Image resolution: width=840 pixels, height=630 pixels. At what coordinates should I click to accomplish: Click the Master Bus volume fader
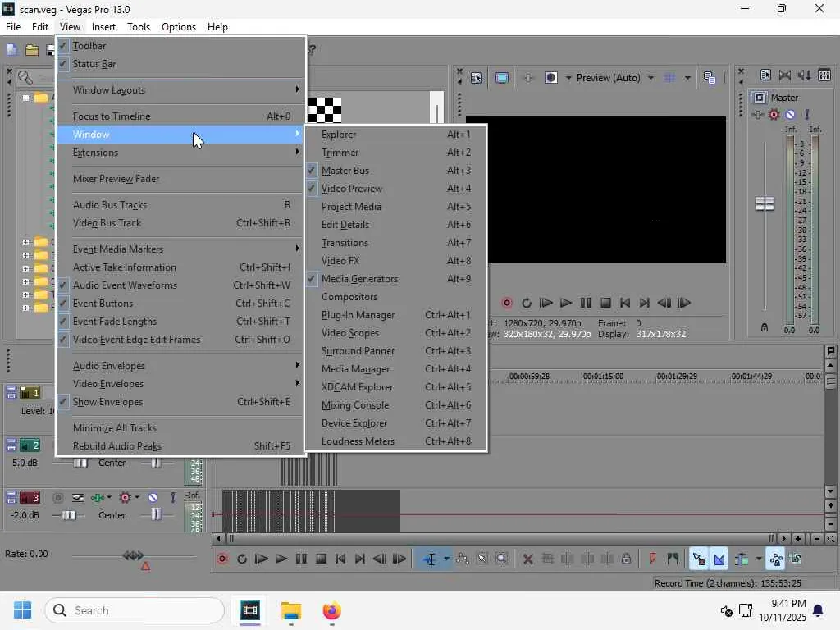point(765,203)
